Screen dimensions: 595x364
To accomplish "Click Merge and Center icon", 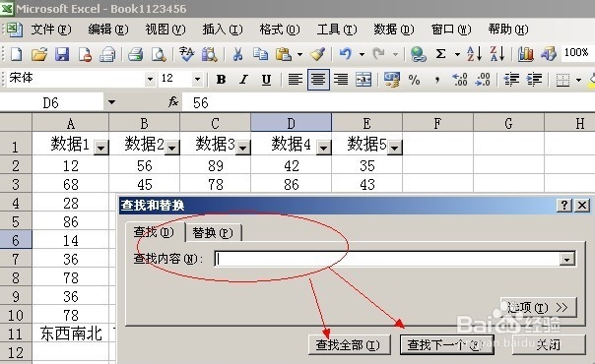I will pos(364,80).
